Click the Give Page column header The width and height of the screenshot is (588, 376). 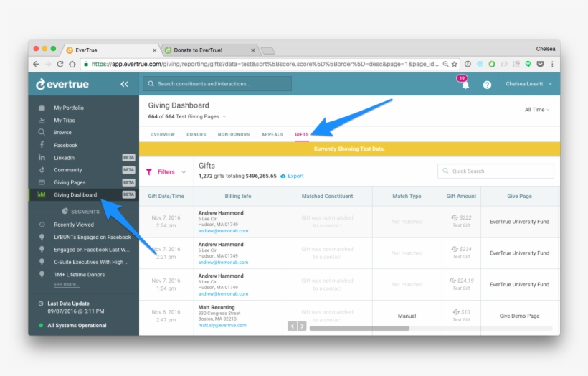point(519,197)
